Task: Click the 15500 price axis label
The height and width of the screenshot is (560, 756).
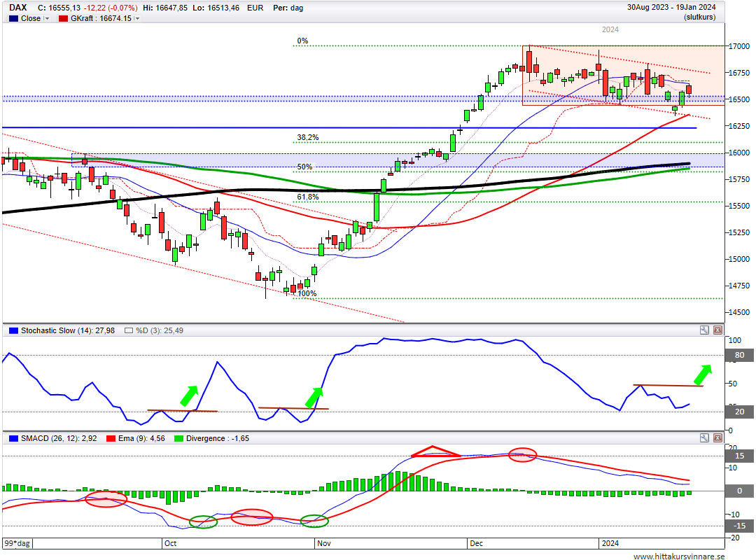Action: click(739, 206)
